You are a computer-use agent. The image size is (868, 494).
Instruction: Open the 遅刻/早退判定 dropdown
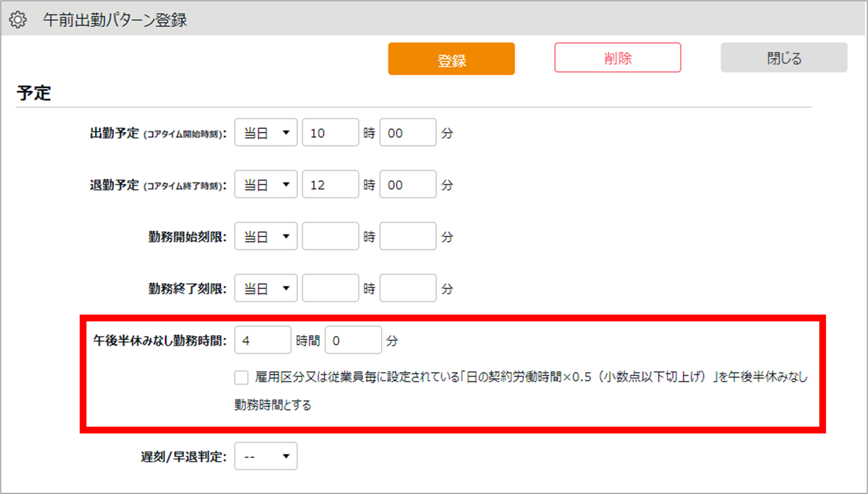pyautogui.click(x=266, y=456)
